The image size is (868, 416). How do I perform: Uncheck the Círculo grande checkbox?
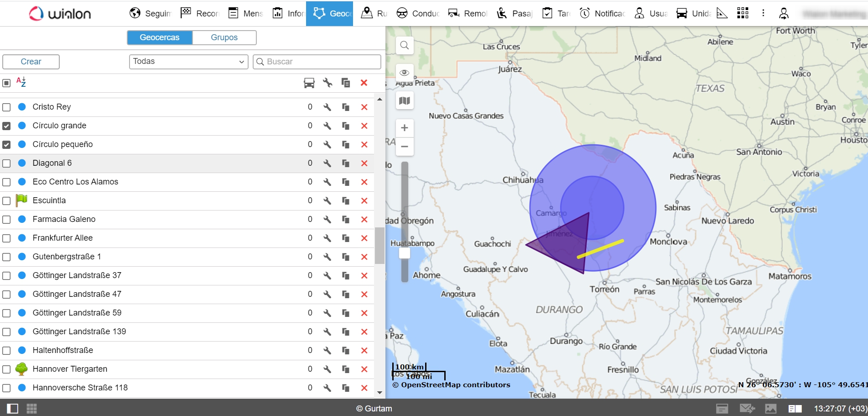click(x=6, y=126)
